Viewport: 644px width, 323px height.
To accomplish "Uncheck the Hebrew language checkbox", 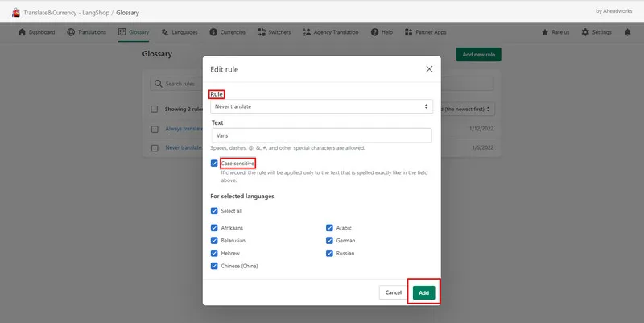I will (x=214, y=253).
